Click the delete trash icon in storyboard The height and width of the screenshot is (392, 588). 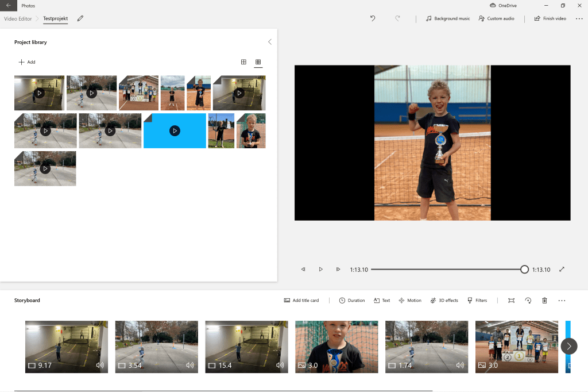[544, 301]
